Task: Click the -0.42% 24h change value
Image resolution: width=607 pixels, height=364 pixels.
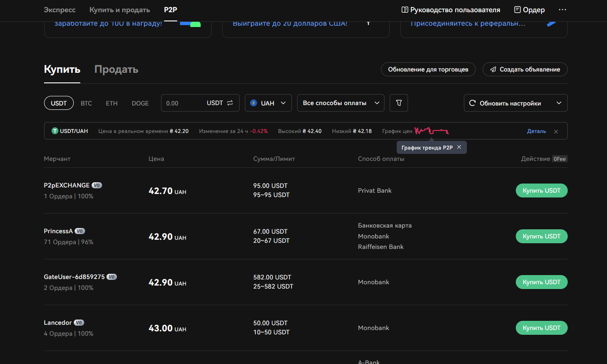Action: pos(259,131)
